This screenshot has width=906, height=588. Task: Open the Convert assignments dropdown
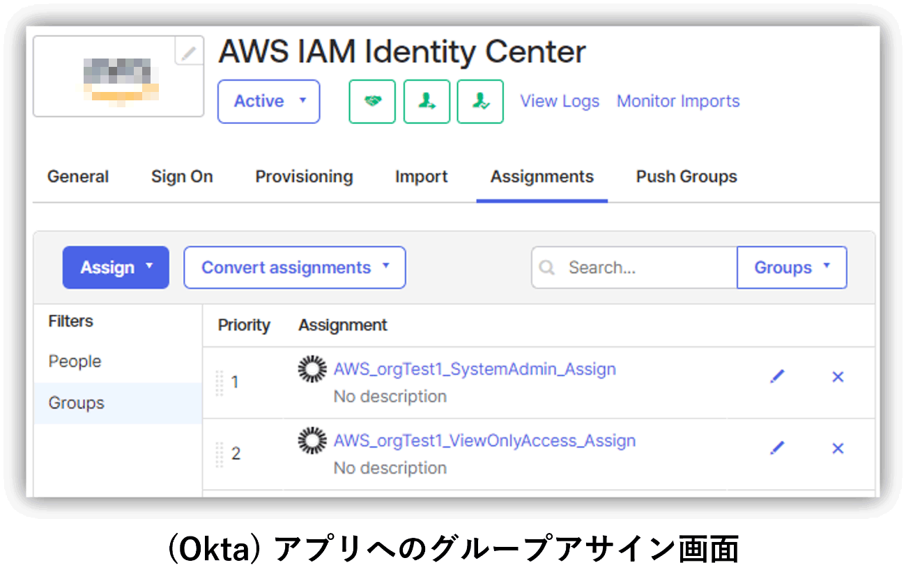pos(295,268)
